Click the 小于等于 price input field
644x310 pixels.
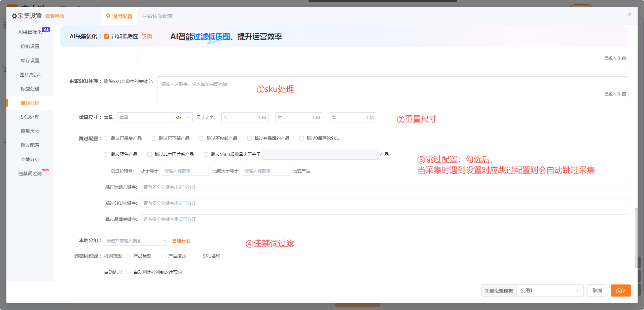pyautogui.click(x=185, y=171)
